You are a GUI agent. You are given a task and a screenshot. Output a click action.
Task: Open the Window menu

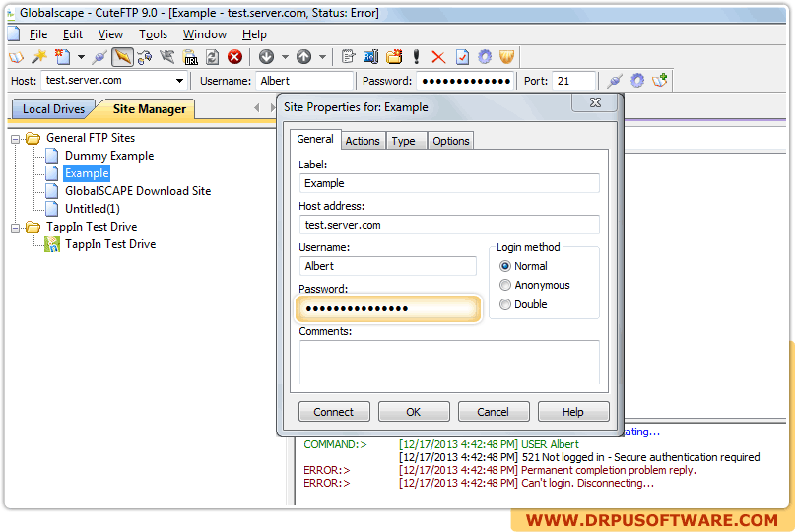pyautogui.click(x=205, y=34)
